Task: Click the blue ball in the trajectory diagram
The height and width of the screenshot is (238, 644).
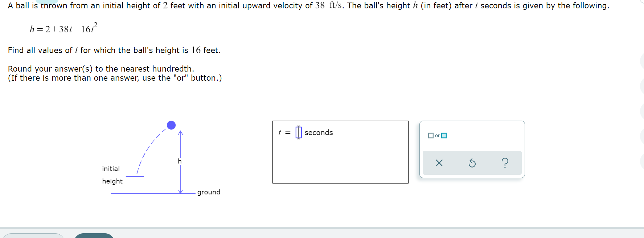Action: click(x=171, y=125)
